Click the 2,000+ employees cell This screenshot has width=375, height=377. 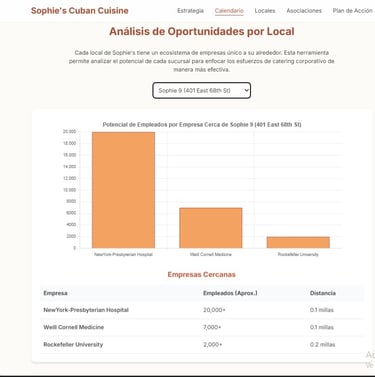[213, 344]
